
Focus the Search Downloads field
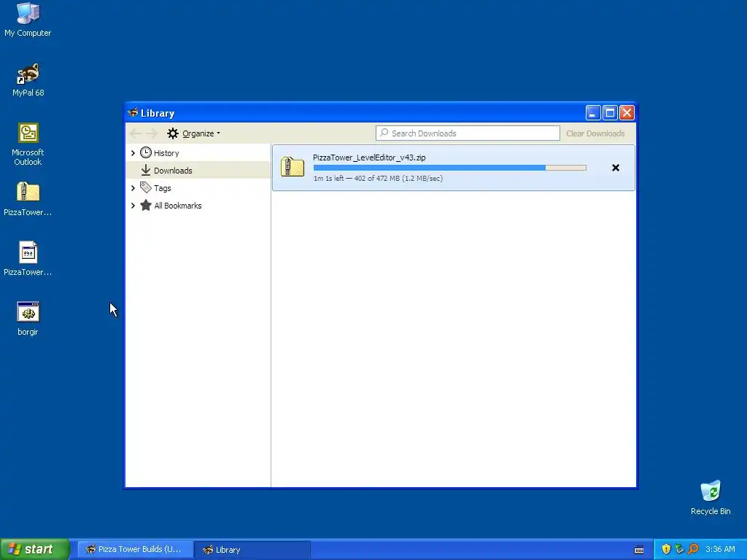(468, 133)
